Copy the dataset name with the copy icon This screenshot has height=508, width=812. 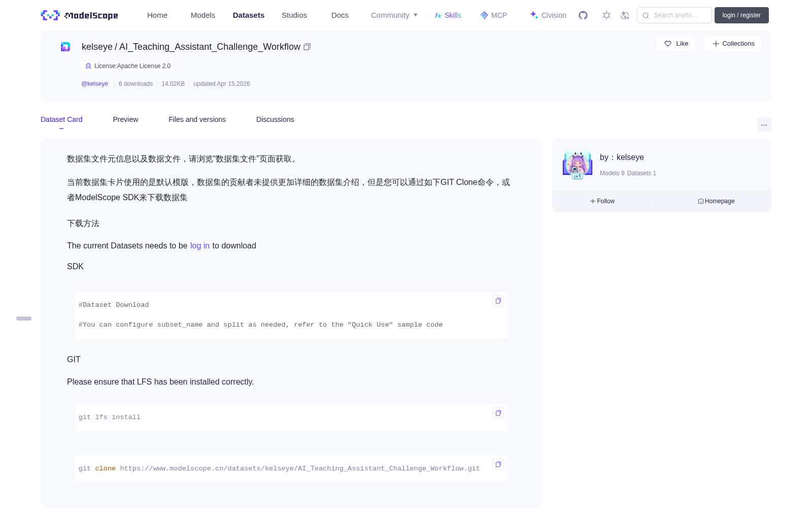pos(307,47)
